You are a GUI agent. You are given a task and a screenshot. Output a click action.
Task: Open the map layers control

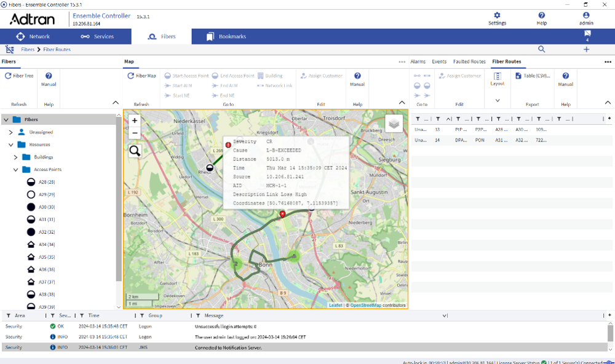tap(394, 124)
